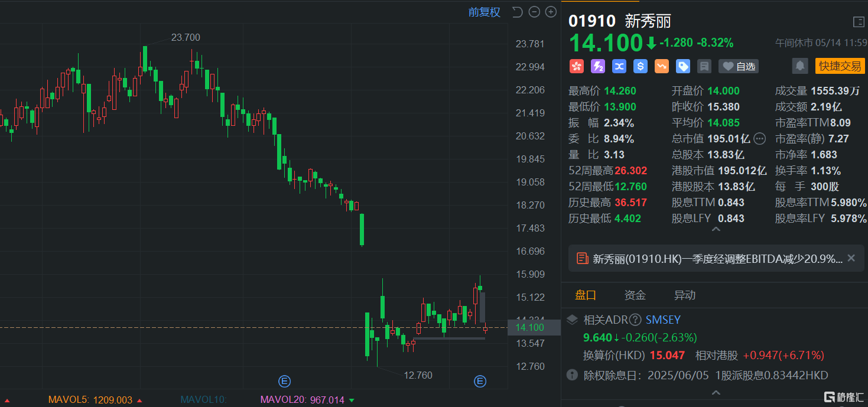Click the left earnings E marker on timeline

284,381
